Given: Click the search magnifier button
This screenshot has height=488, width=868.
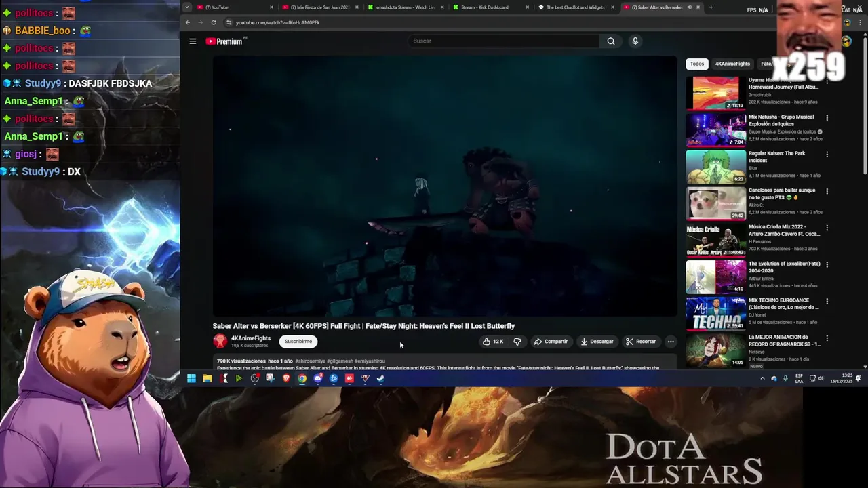Looking at the screenshot, I should point(611,41).
